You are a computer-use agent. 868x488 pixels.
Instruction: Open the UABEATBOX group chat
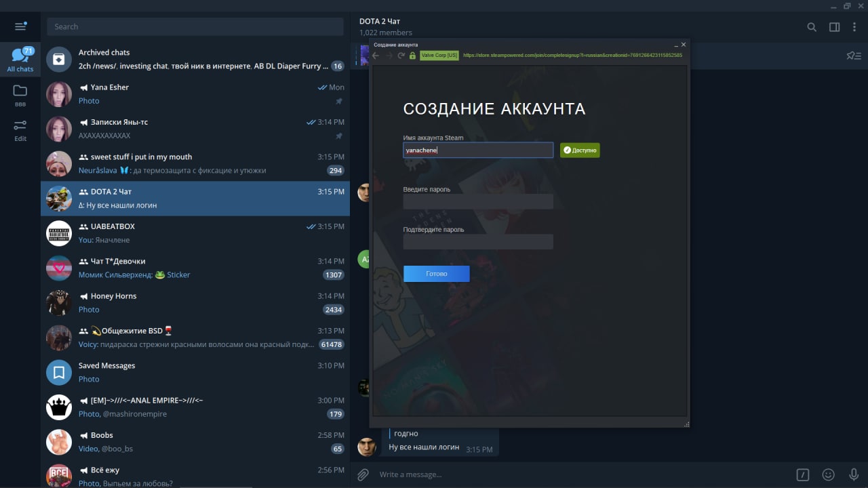point(195,233)
